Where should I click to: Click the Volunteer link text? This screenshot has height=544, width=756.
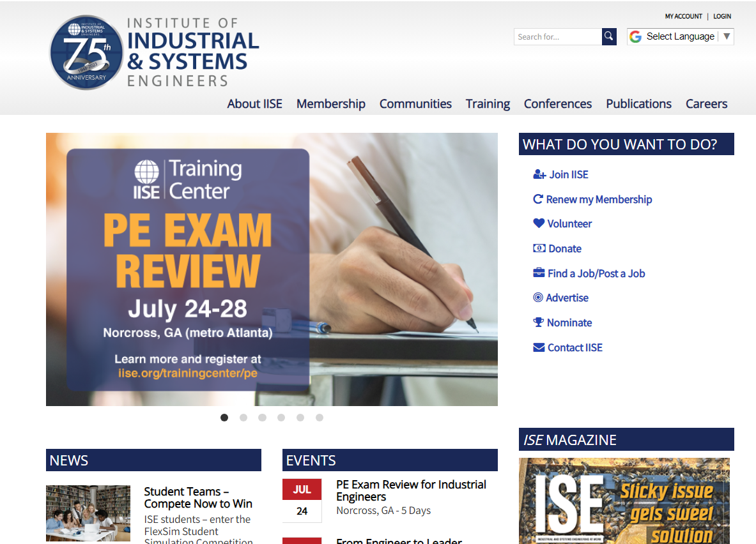coord(569,223)
